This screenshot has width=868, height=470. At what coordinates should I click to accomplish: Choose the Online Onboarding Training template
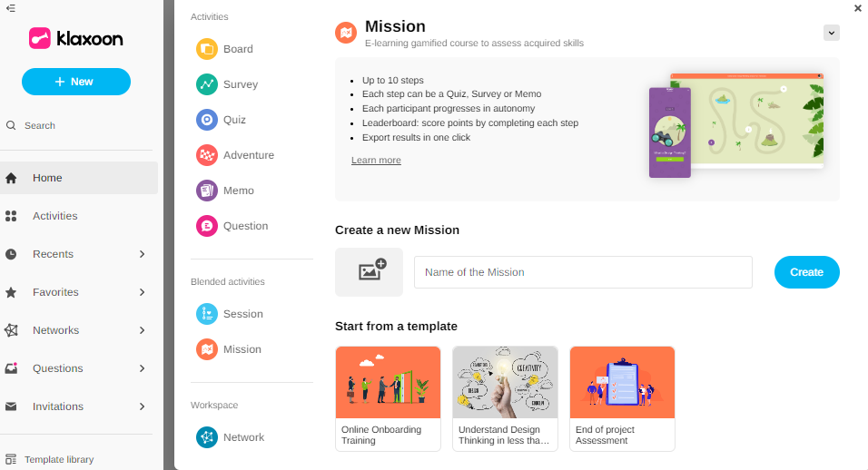388,398
